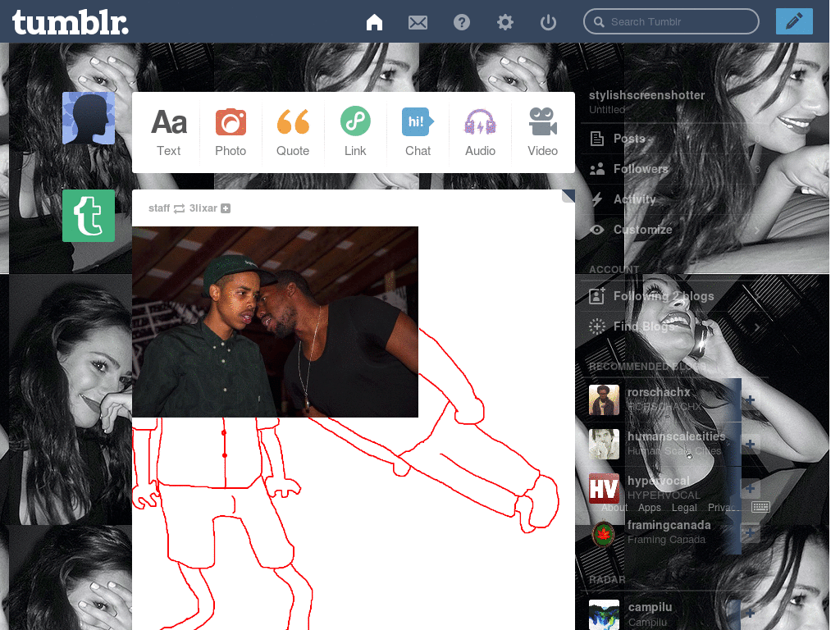840x630 pixels.
Task: Open the About footer link
Action: (614, 507)
